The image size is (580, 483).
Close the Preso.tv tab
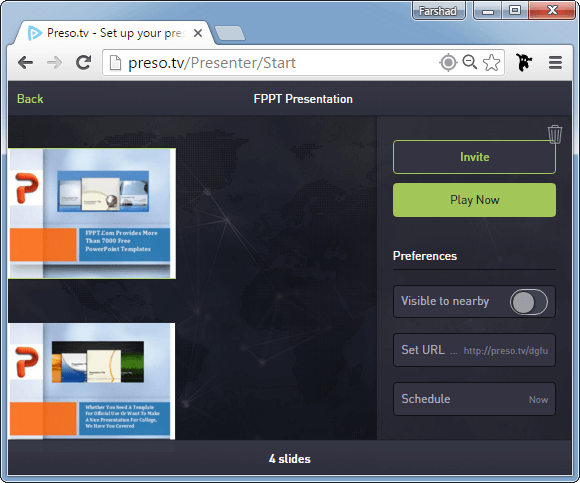[198, 33]
